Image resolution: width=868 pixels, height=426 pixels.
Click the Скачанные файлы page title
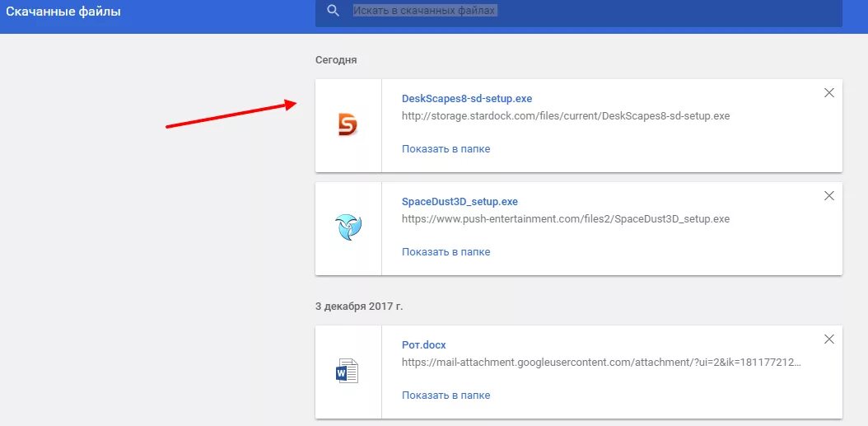[63, 11]
